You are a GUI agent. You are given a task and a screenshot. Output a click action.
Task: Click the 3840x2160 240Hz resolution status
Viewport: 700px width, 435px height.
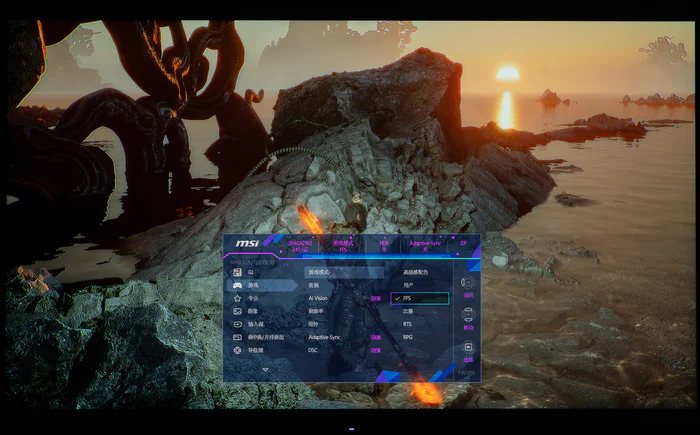(300, 247)
